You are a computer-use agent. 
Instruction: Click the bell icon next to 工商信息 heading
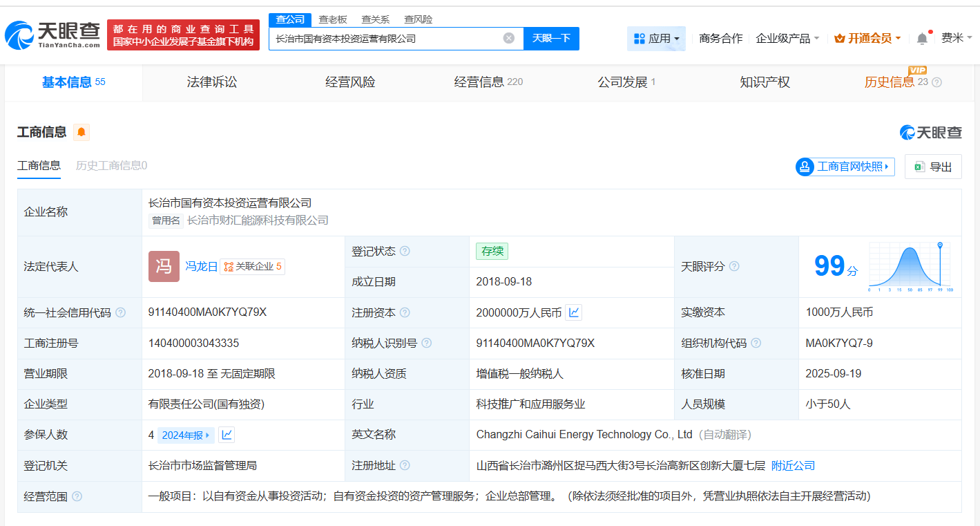click(81, 132)
